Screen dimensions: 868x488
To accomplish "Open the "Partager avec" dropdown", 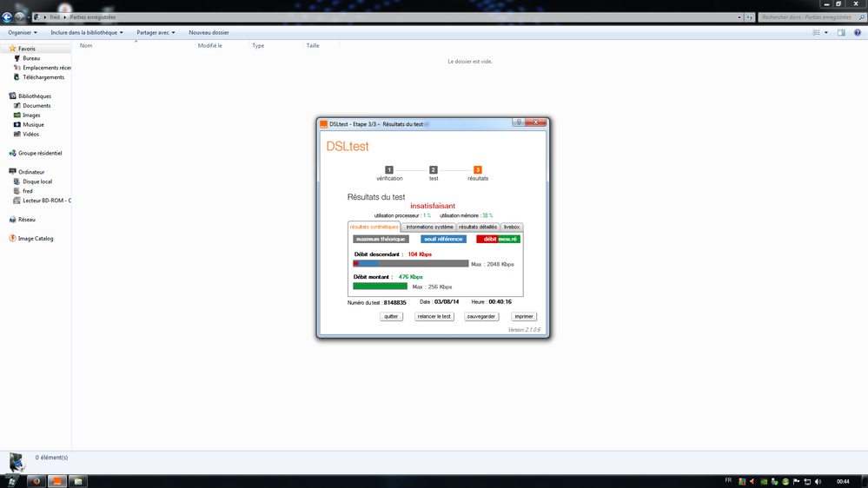I will (x=156, y=33).
